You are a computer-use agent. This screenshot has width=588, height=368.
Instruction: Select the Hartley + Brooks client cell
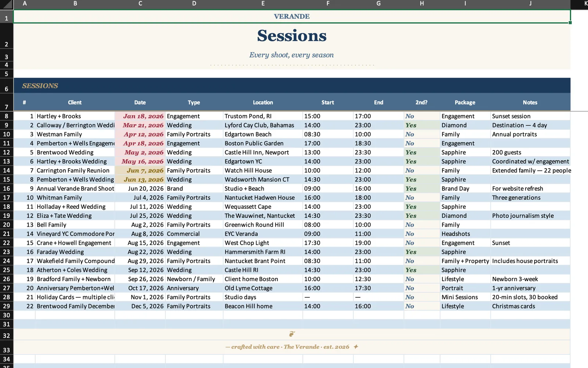[75, 116]
